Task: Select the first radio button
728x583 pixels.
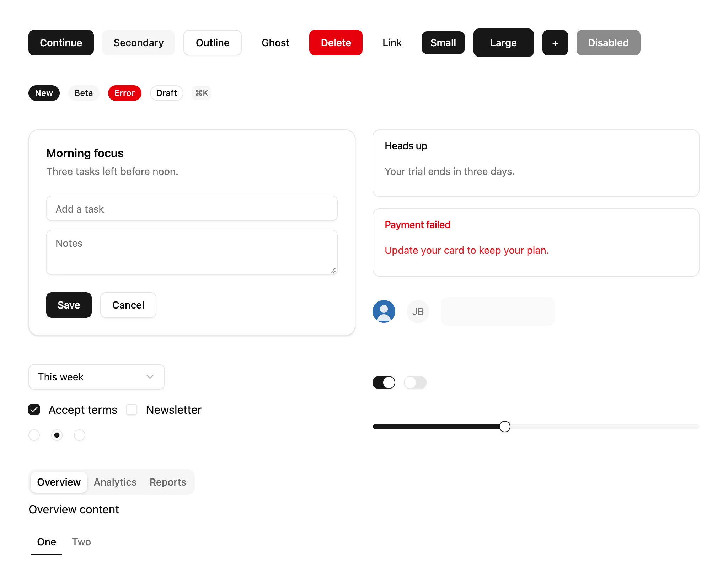Action: point(34,435)
